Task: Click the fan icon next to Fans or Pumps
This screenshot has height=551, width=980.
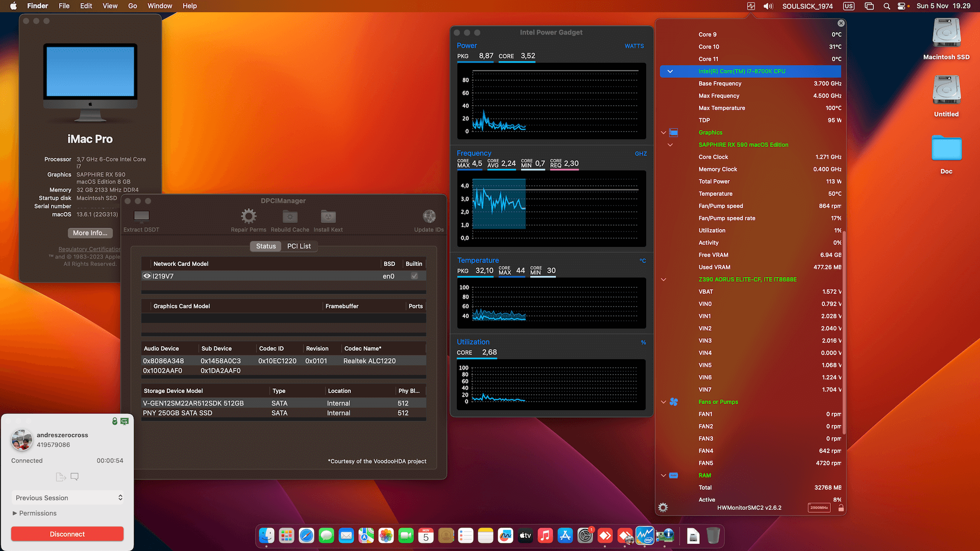Action: pos(674,402)
